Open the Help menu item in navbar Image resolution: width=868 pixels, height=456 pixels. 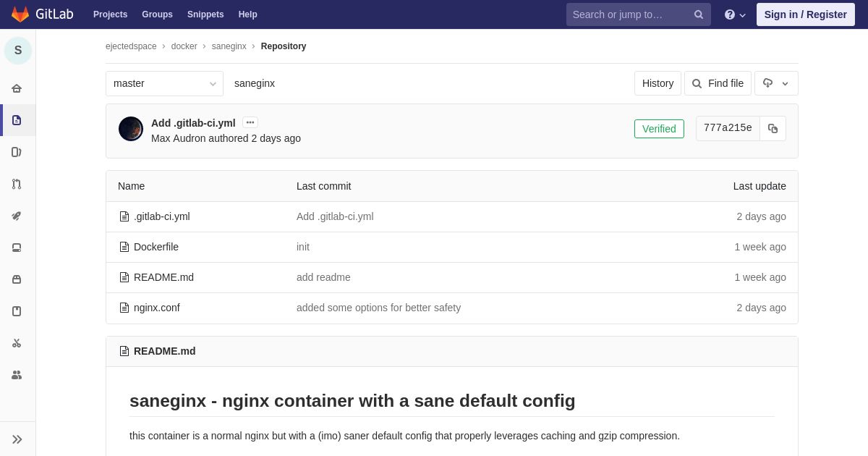248,14
